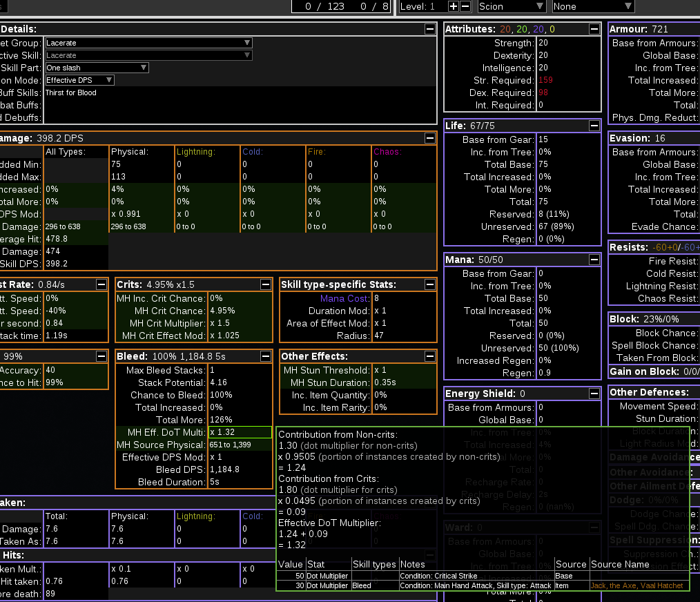Click the MH Crit Chance 4.95% value

(x=222, y=311)
